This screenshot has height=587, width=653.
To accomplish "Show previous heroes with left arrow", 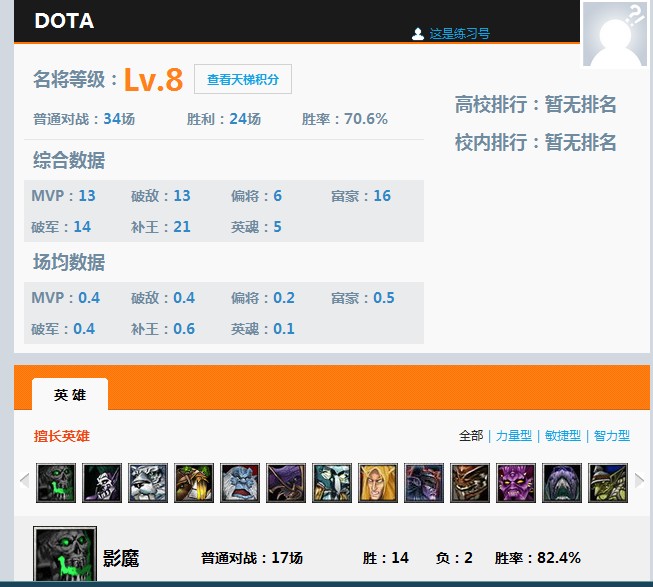I will [25, 480].
